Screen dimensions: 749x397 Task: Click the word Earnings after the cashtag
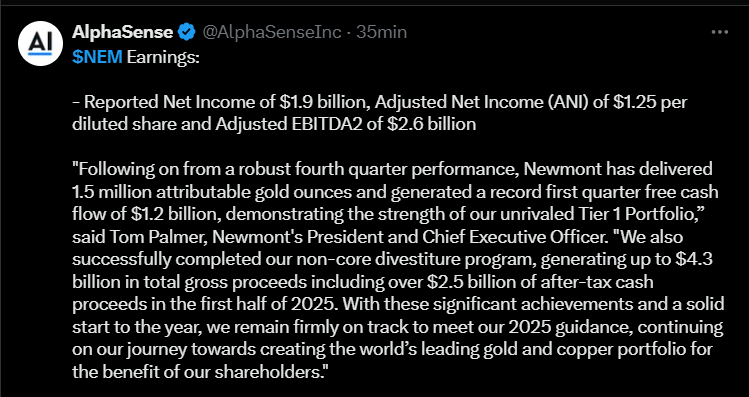click(x=163, y=57)
